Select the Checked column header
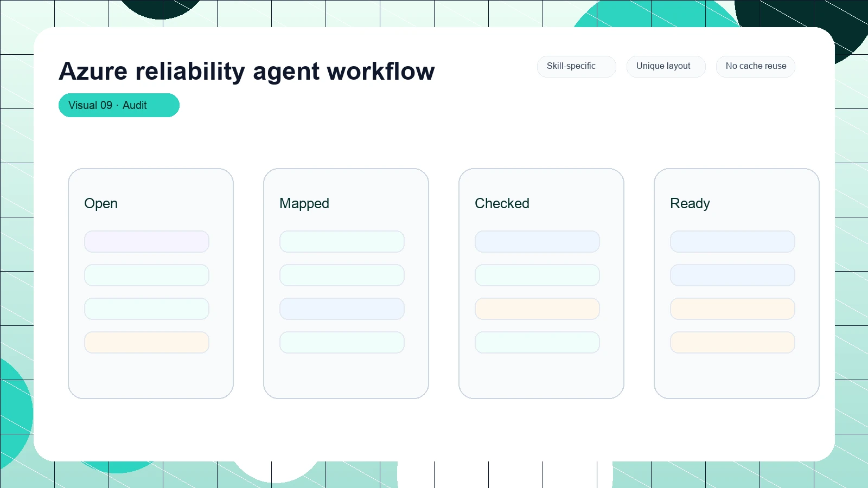 pos(502,203)
